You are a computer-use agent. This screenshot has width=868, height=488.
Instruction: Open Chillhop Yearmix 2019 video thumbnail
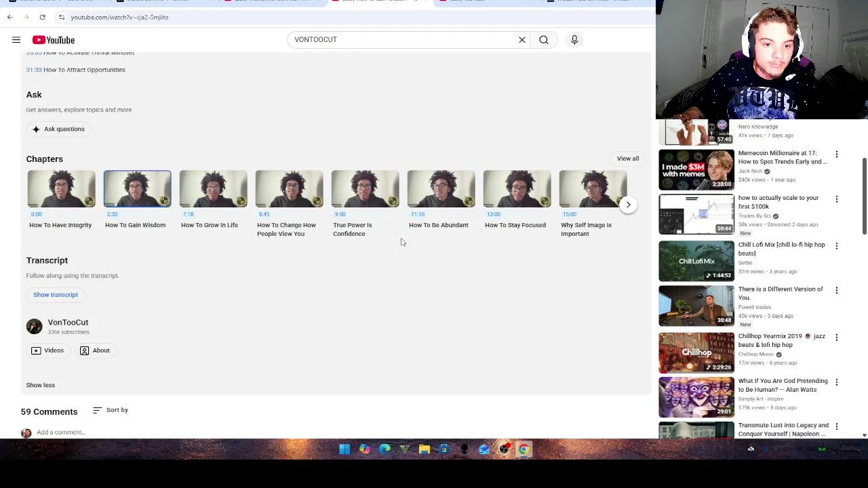tap(696, 352)
